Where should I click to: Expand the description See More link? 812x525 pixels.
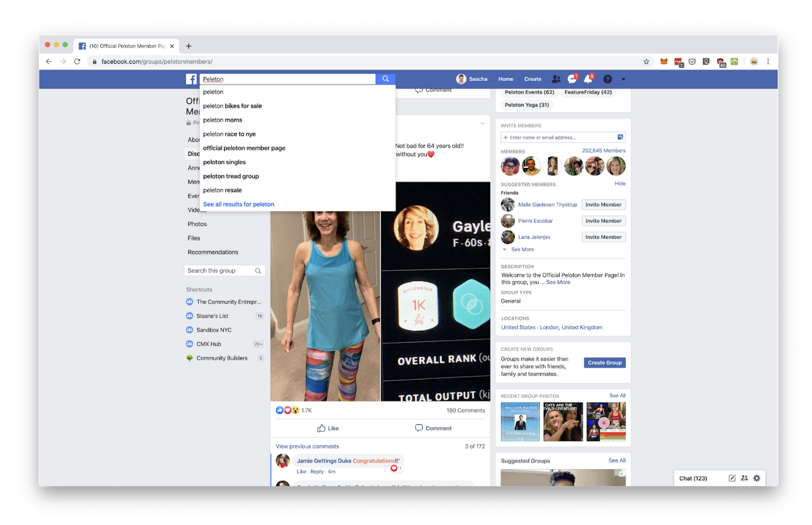[x=558, y=283]
